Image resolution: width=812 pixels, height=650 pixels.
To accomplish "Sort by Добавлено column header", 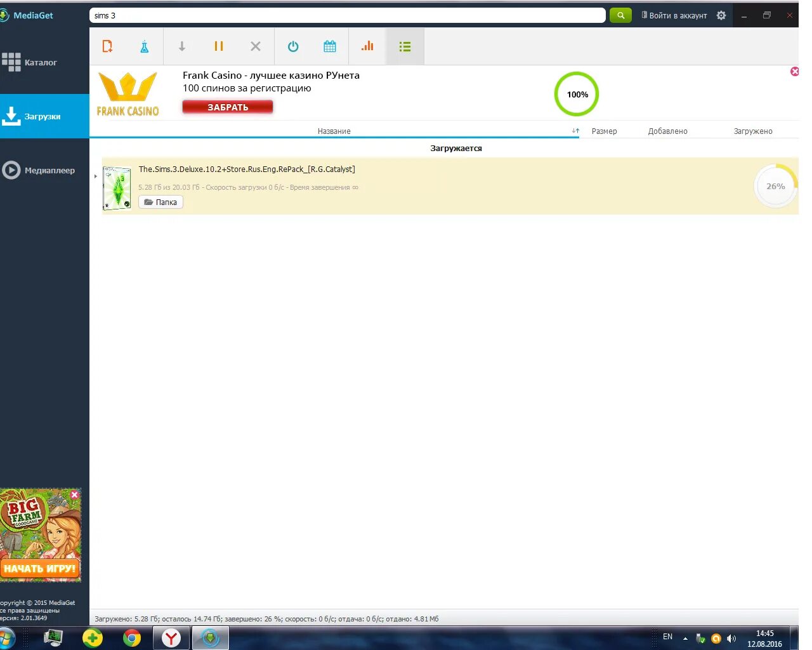I will tap(667, 131).
